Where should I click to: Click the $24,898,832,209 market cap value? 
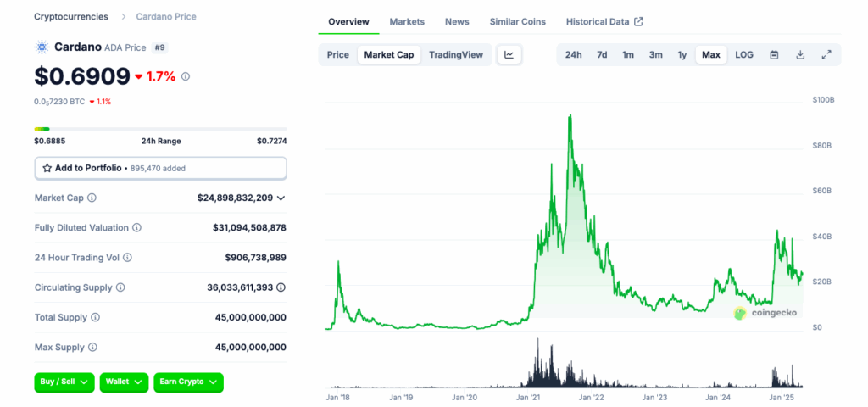[x=235, y=198]
